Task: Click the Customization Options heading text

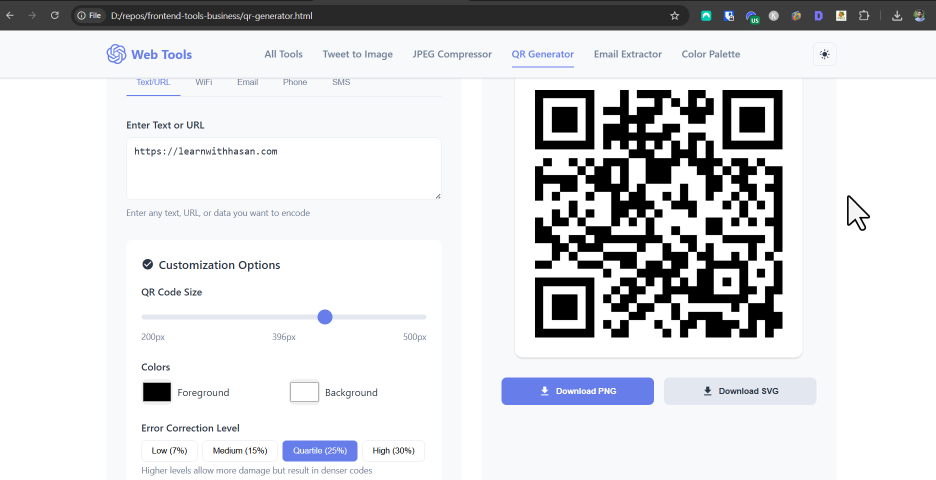Action: [219, 265]
